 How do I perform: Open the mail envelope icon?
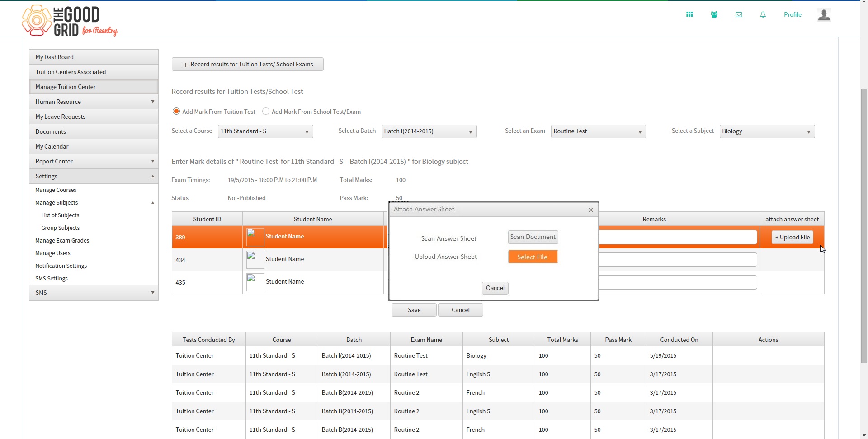739,14
